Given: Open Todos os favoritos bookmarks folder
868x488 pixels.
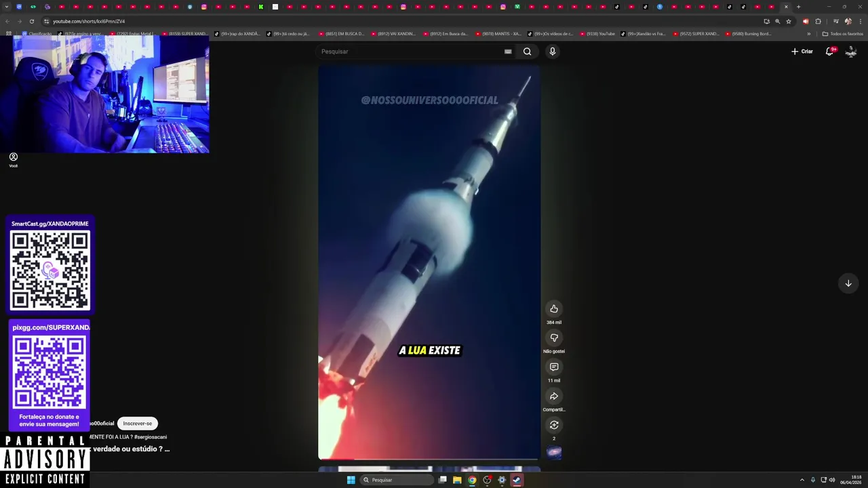Looking at the screenshot, I should pos(843,34).
